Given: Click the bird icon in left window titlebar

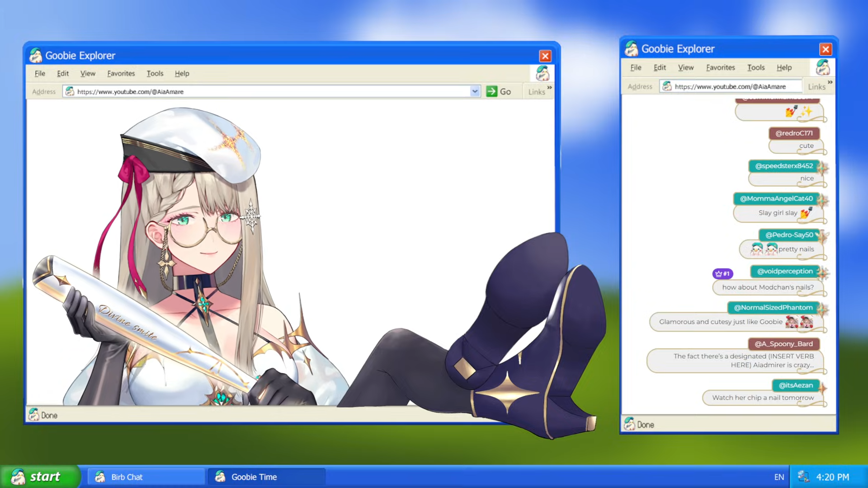Looking at the screenshot, I should 35,56.
